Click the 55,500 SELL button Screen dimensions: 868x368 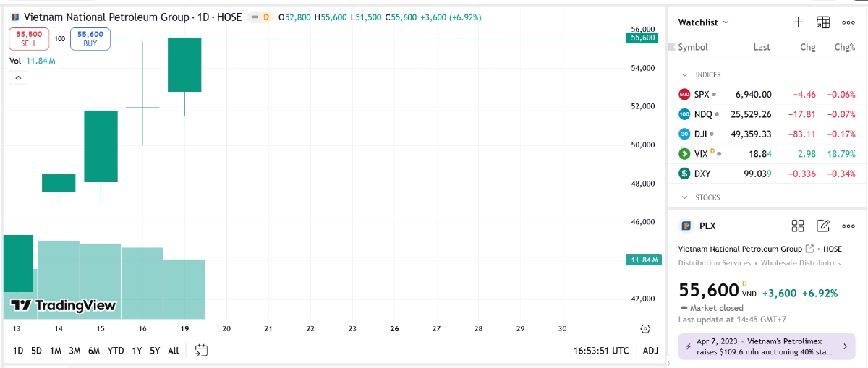pyautogui.click(x=29, y=38)
